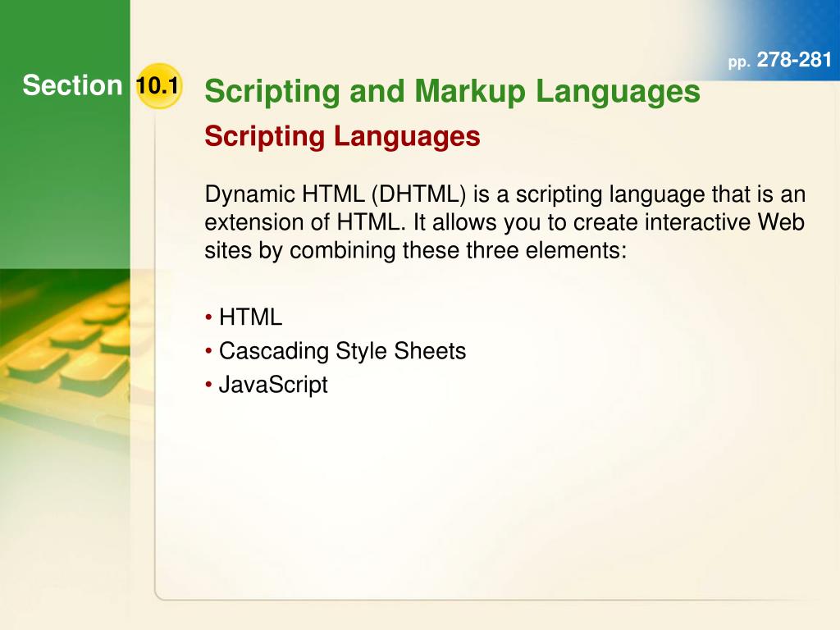Select the 'Cascading Style Sheets' bullet
Screen dimensions: 840x630
click(x=336, y=351)
